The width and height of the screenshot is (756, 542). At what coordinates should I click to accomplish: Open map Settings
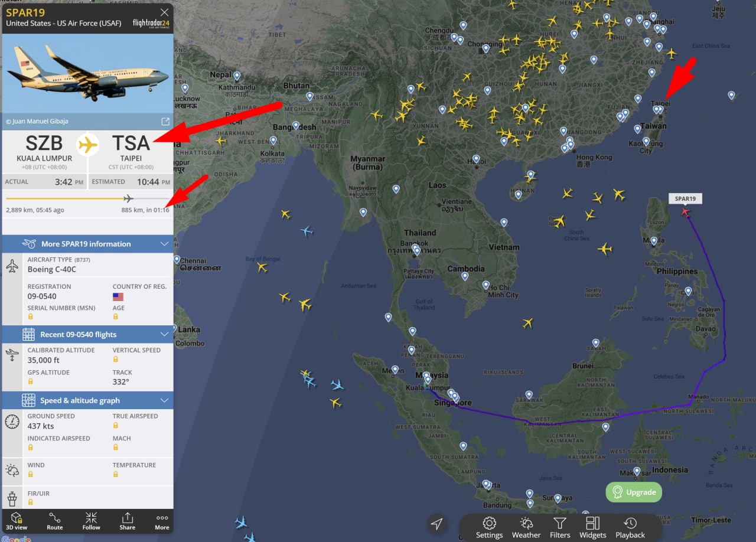pyautogui.click(x=489, y=527)
